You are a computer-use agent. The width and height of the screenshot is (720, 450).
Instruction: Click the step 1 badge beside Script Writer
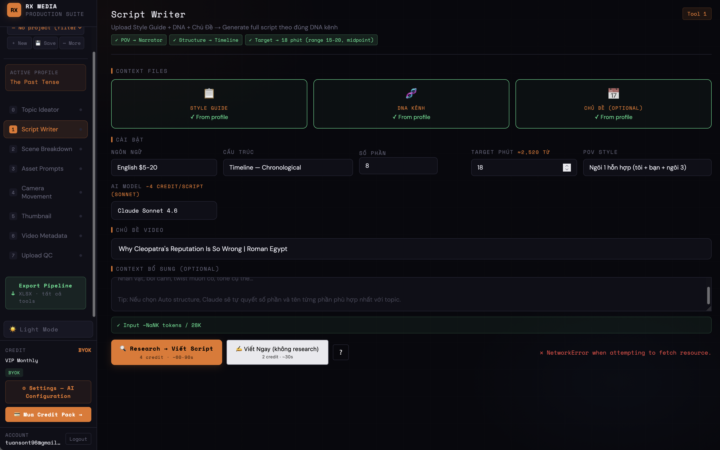pos(13,129)
